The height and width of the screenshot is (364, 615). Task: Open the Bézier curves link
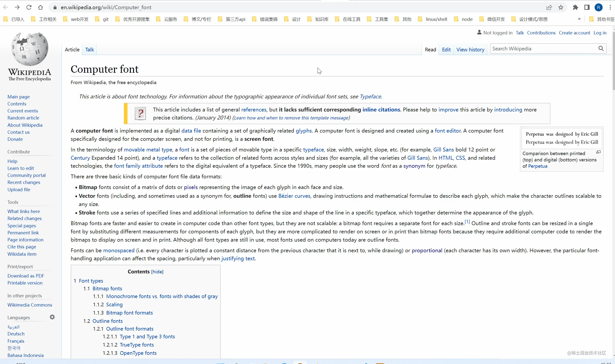294,196
